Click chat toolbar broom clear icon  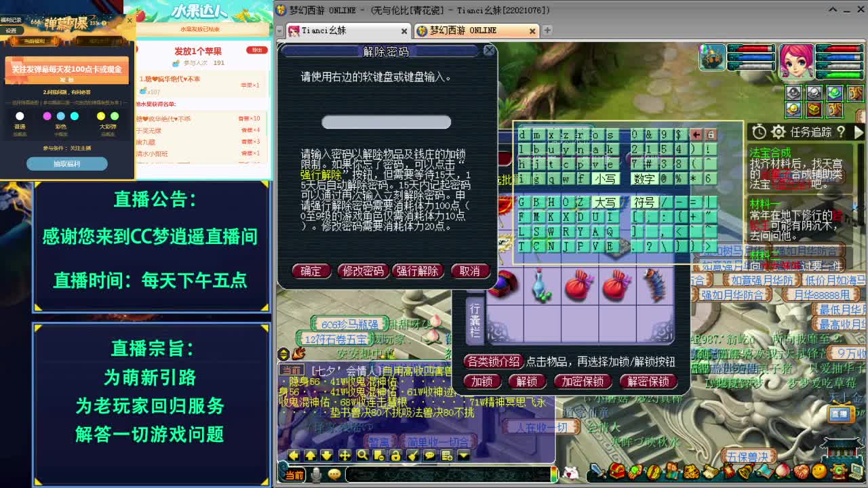point(413,455)
